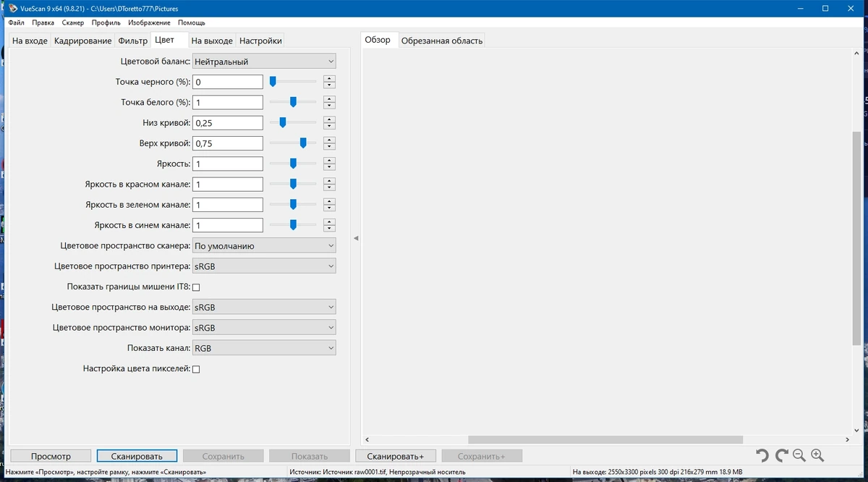Switch to Фильтр tab
868x482 pixels.
click(132, 41)
